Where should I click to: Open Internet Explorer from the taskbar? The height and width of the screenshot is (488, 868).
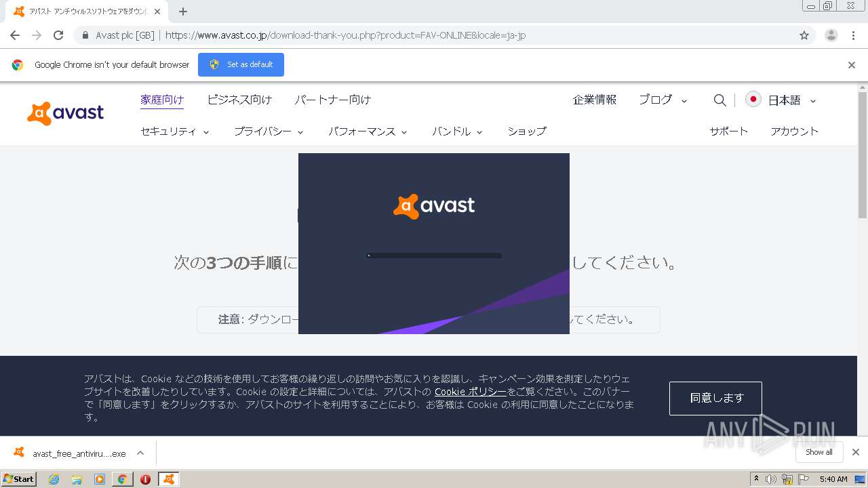pos(54,479)
